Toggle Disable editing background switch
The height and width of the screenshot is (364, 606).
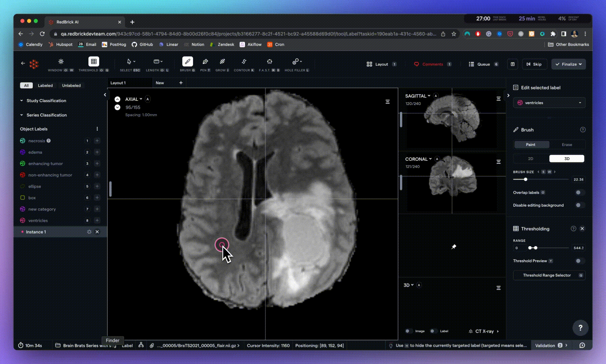[x=579, y=205]
